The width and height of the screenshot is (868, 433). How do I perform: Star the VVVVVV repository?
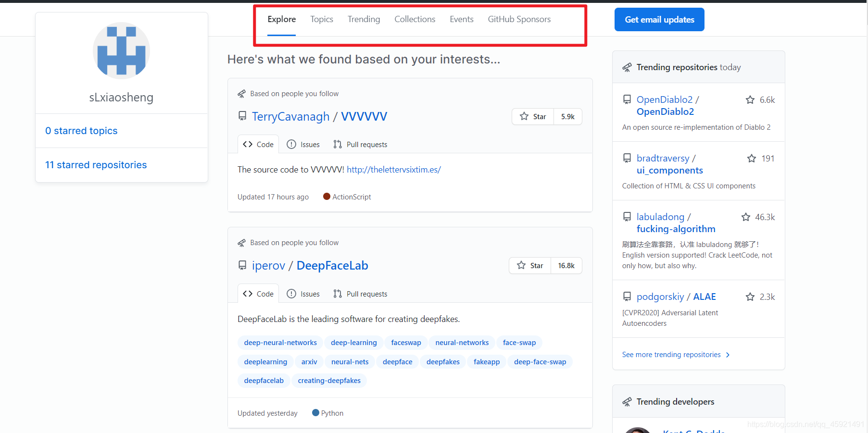533,117
